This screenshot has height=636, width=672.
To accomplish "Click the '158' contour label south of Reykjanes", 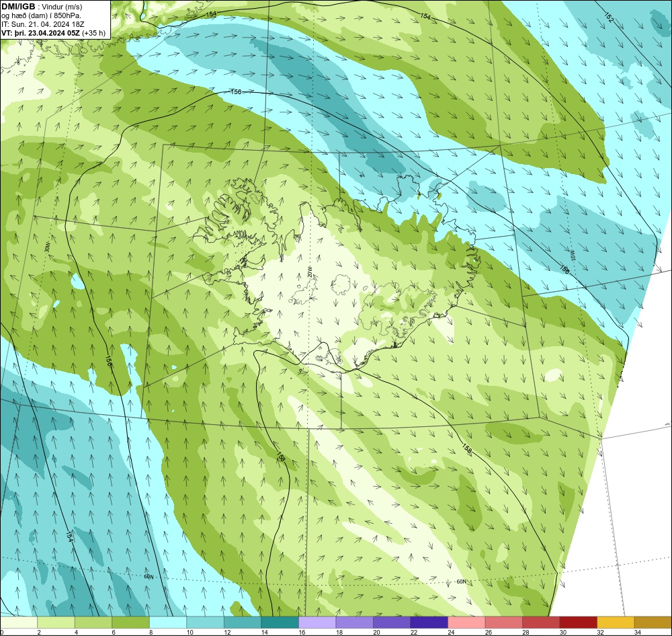I will [x=281, y=456].
